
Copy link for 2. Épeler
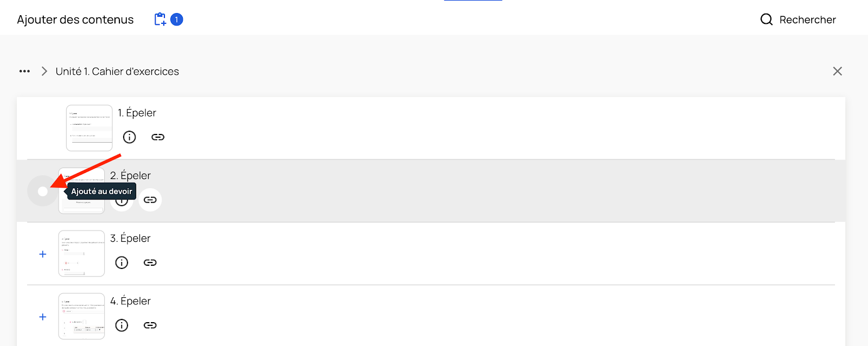(x=150, y=200)
